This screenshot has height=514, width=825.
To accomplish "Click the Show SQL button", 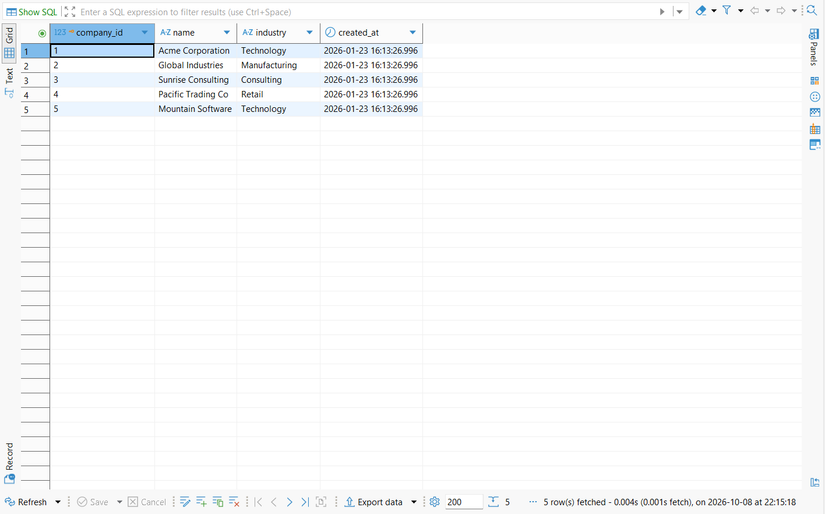I will pyautogui.click(x=31, y=12).
